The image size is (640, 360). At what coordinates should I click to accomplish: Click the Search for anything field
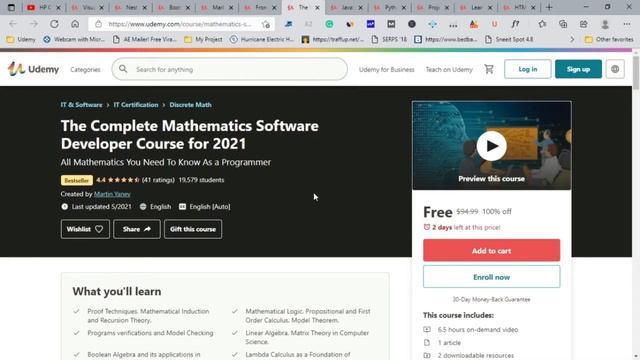229,69
